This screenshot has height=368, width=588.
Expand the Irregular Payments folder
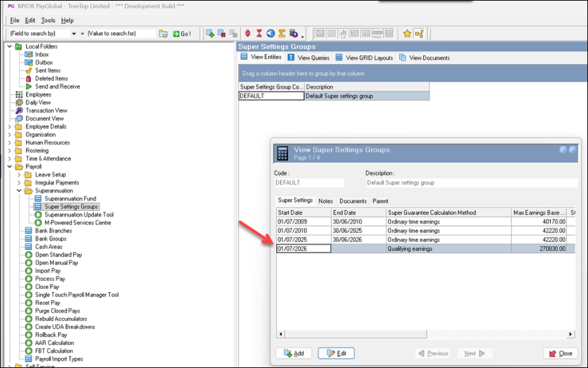click(19, 183)
